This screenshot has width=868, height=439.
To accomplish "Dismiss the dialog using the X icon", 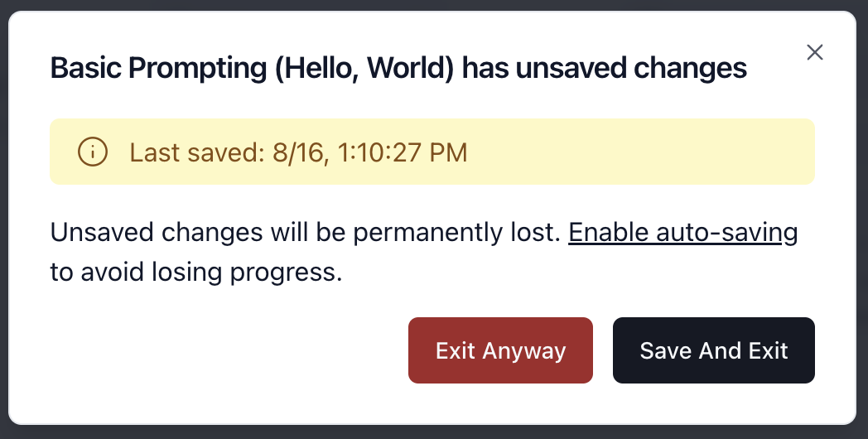I will [x=815, y=53].
